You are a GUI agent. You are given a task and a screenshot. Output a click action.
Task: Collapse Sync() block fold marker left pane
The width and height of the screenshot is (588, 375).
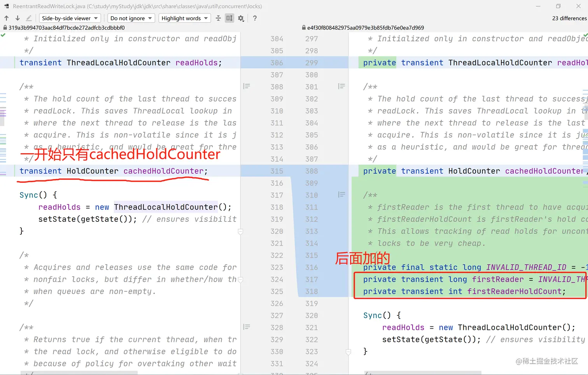pyautogui.click(x=240, y=231)
